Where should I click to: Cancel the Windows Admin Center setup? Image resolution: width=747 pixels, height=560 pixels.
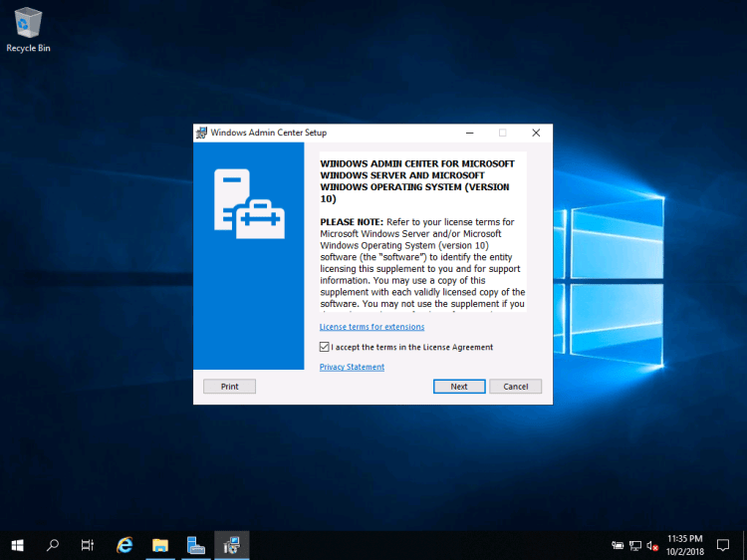[516, 387]
